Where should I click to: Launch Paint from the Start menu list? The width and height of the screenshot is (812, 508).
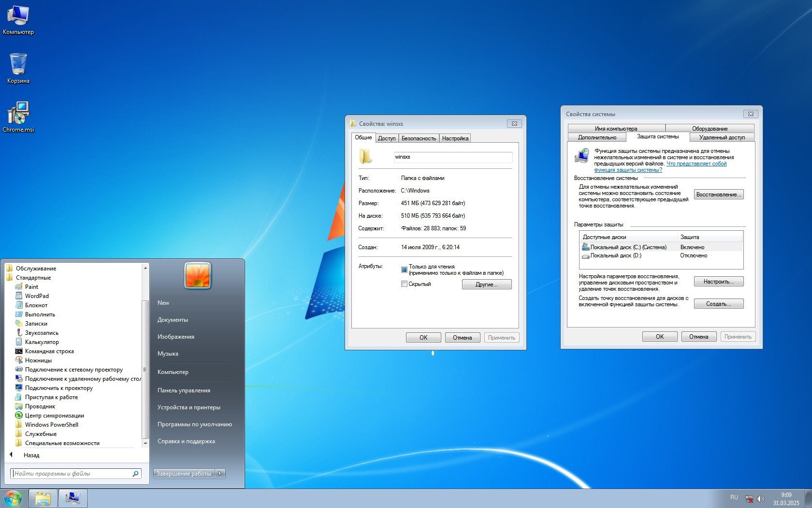[x=31, y=287]
